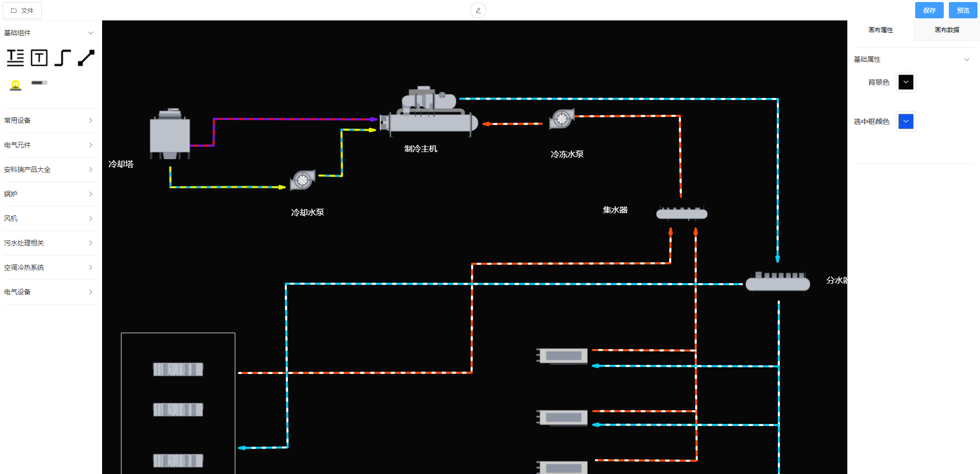Image resolution: width=980 pixels, height=474 pixels.
Task: Collapse the 基础属性 panel section
Action: pos(914,59)
